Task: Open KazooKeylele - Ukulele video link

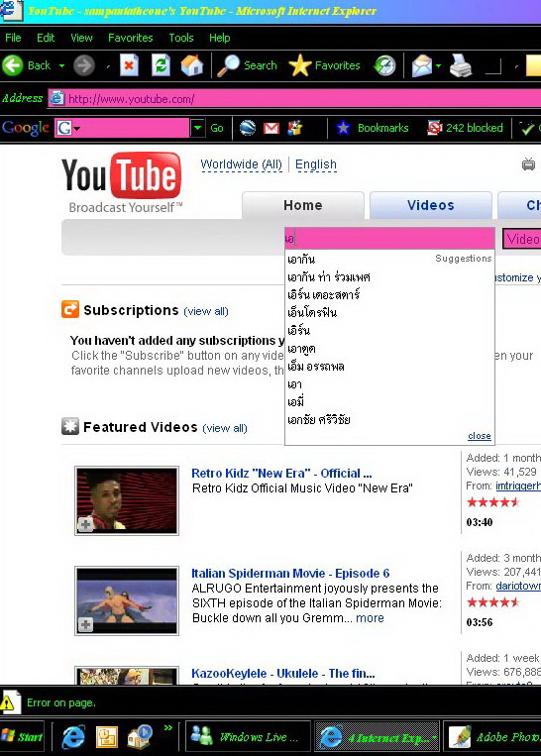Action: tap(283, 674)
